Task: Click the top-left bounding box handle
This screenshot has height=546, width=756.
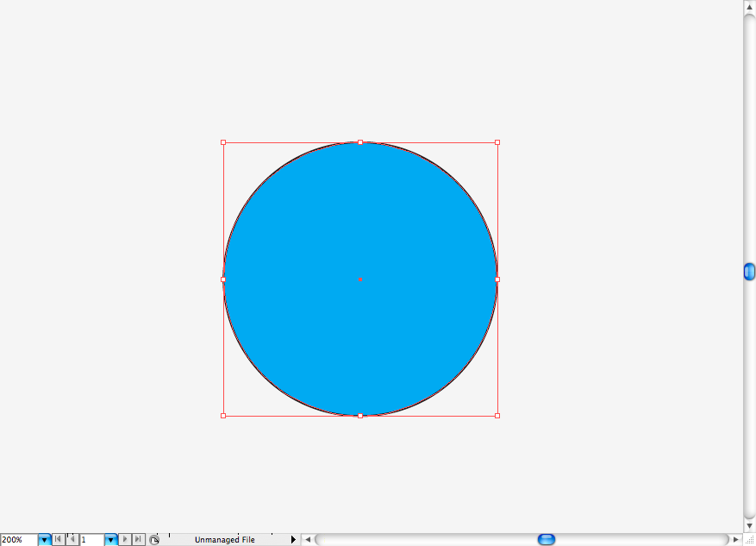Action: tap(223, 142)
